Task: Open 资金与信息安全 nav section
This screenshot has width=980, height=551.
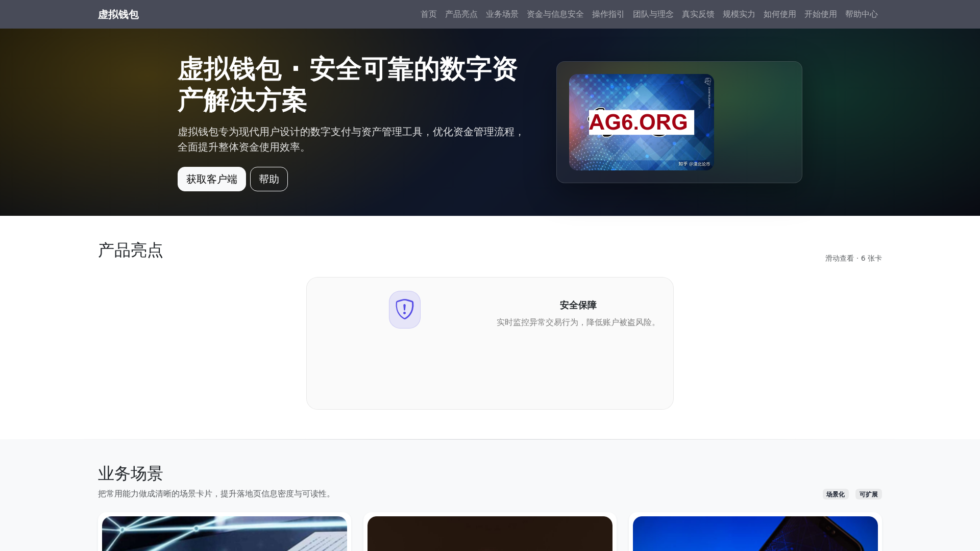Action: coord(555,14)
